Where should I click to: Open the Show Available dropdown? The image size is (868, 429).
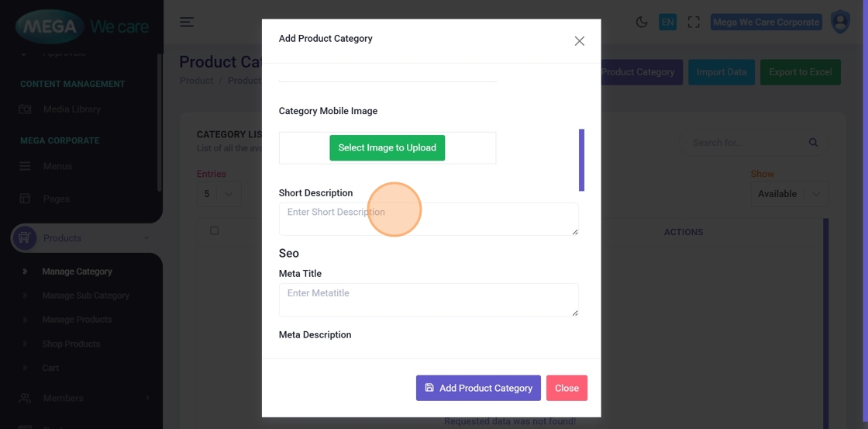pyautogui.click(x=789, y=194)
